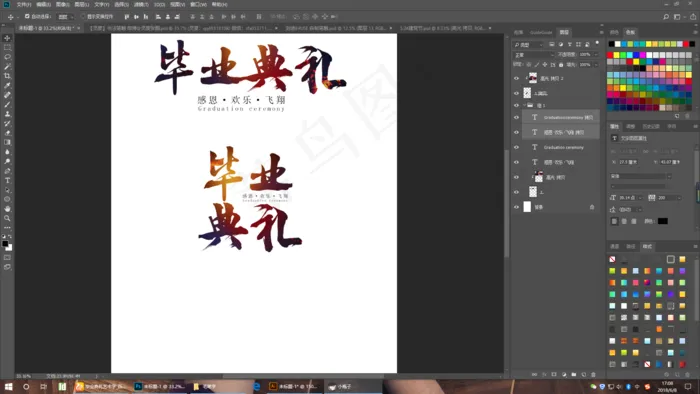Switch to the GuideGuide panel tab

(x=541, y=33)
